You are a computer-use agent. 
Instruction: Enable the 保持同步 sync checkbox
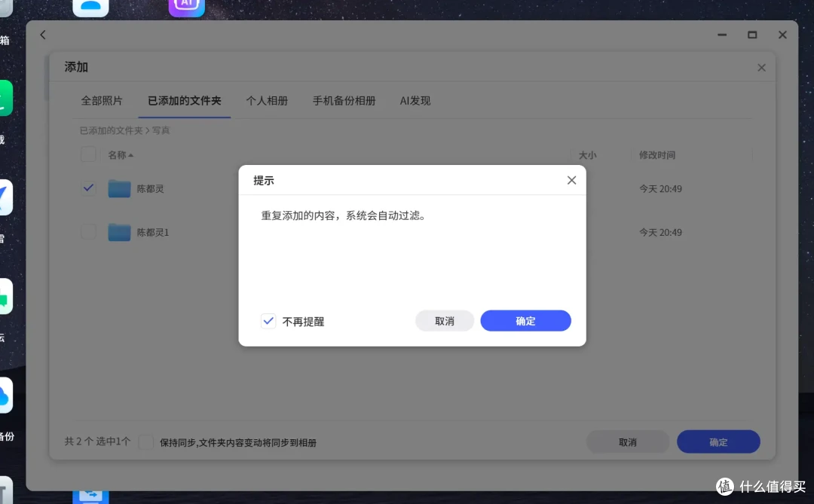[x=146, y=441]
